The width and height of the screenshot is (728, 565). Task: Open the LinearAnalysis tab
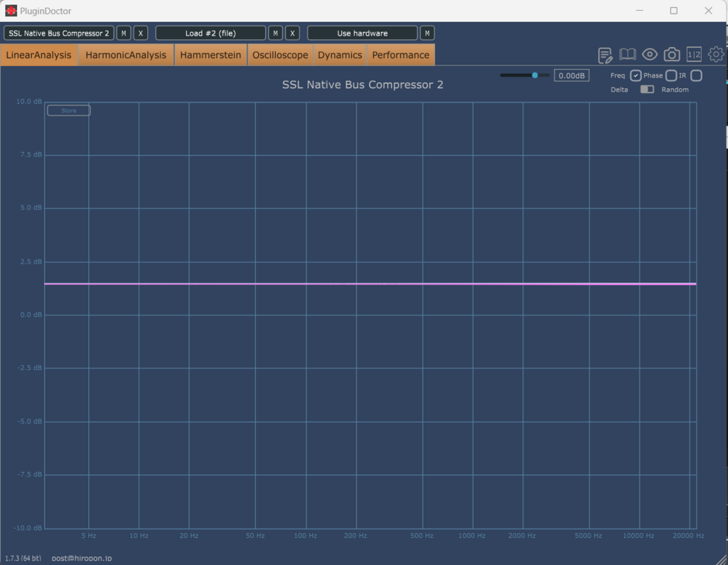[x=38, y=55]
